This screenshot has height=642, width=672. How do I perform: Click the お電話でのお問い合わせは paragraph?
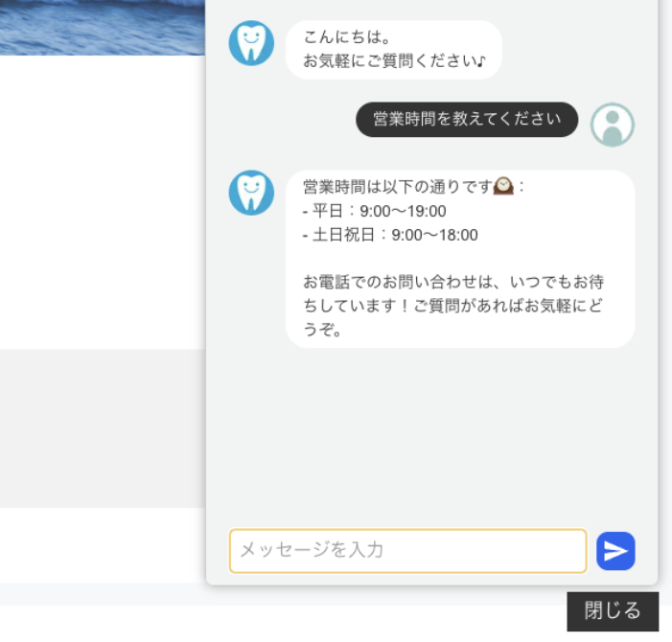click(x=453, y=306)
